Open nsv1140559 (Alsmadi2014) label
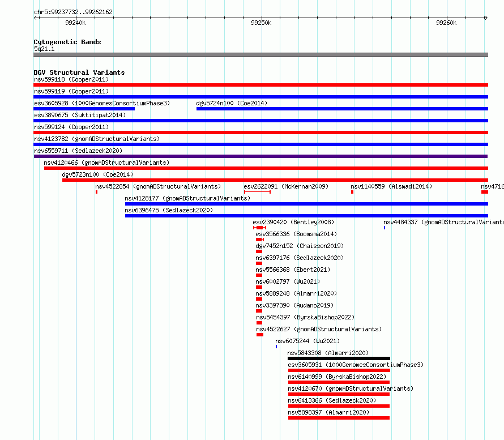Screen dimensions: 504x440 point(391,186)
